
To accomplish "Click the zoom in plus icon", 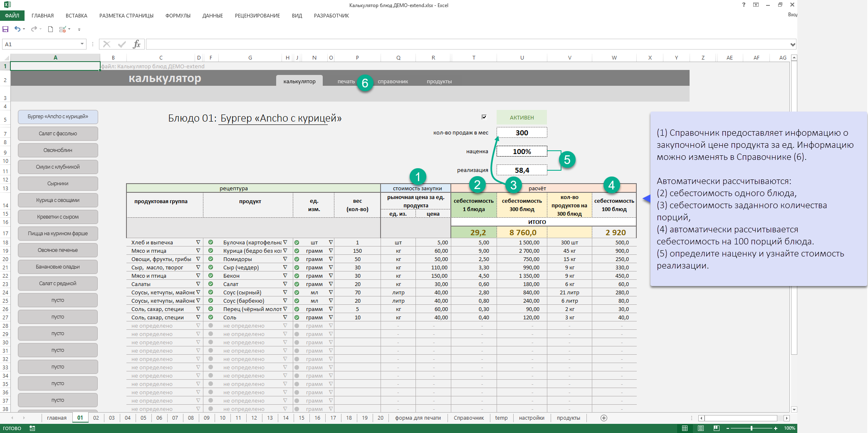I will (x=776, y=428).
